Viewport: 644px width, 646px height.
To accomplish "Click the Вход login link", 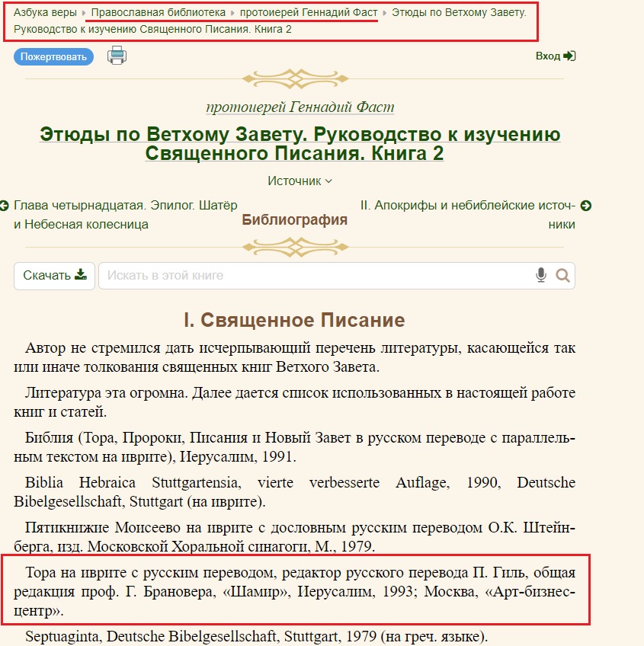I will click(547, 56).
